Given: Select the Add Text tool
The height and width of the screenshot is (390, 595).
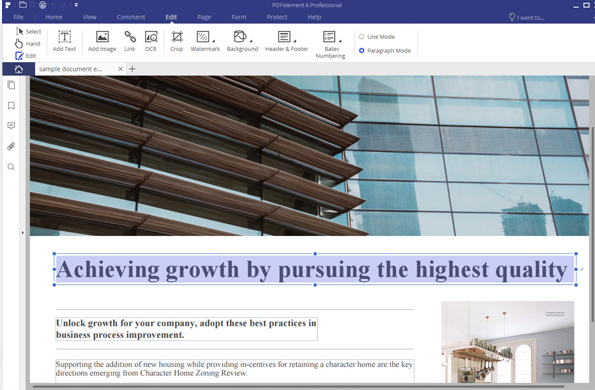Looking at the screenshot, I should [x=65, y=41].
